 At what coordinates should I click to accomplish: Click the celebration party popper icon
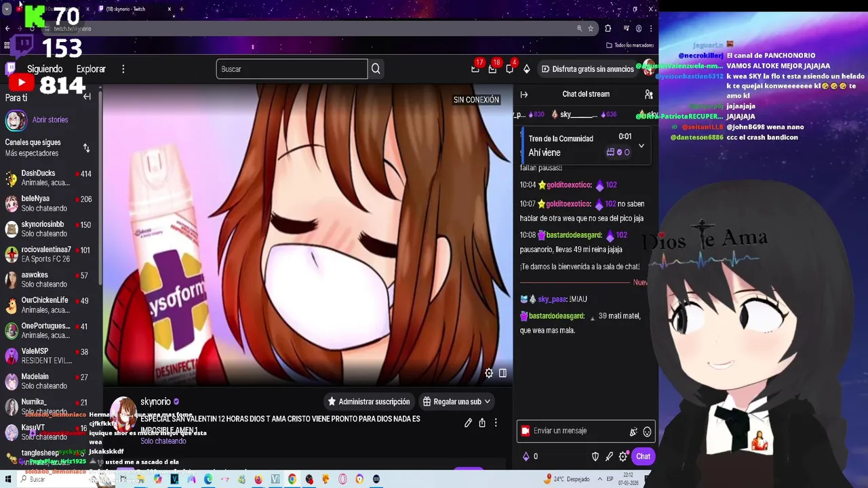point(633,432)
